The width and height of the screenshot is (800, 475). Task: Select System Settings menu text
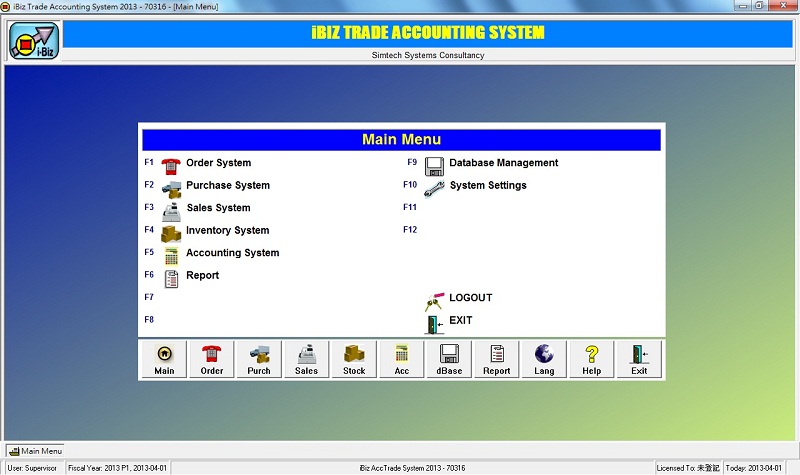pos(488,185)
